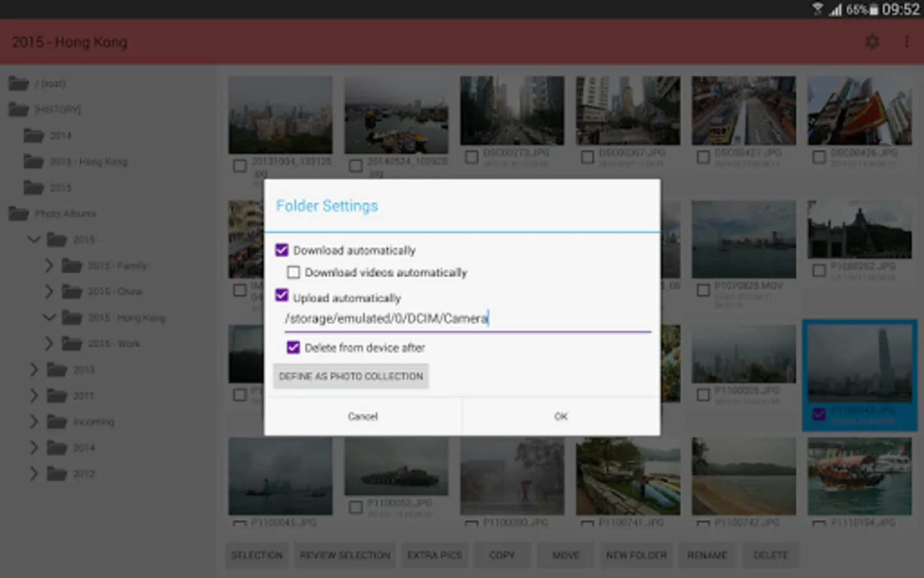Open the settings gear in the app bar
Screen dimensions: 924x578
[x=872, y=42]
